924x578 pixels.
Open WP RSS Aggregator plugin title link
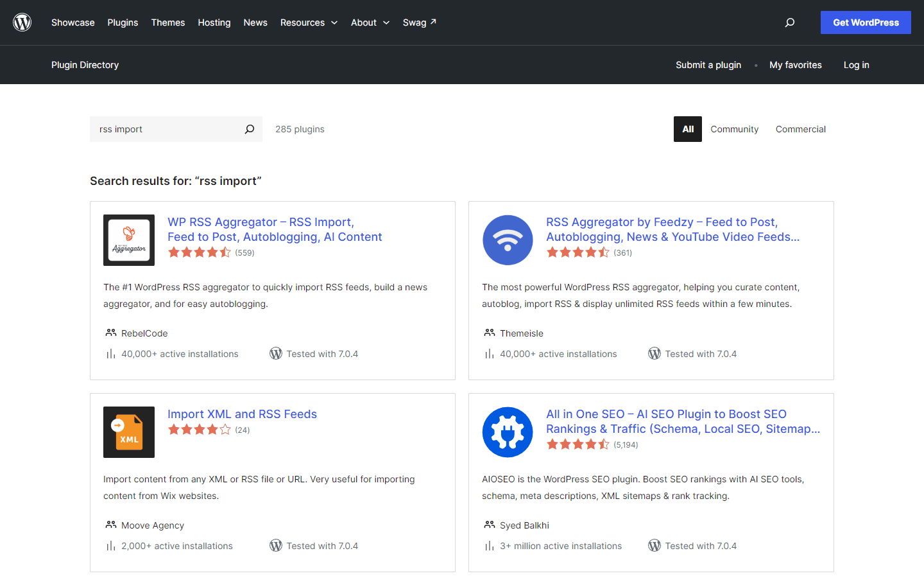275,229
